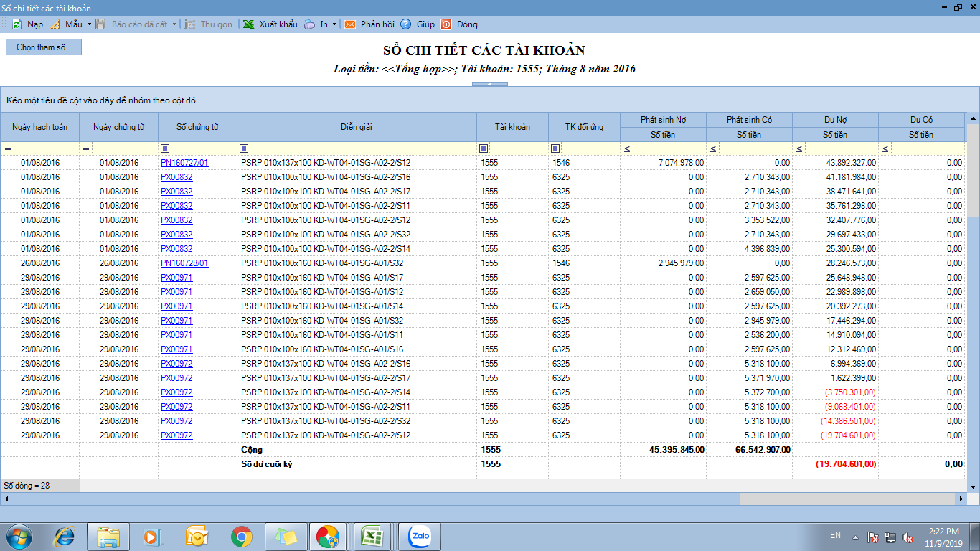This screenshot has width=980, height=551.
Task: Click the red Đóng close icon
Action: click(x=446, y=24)
